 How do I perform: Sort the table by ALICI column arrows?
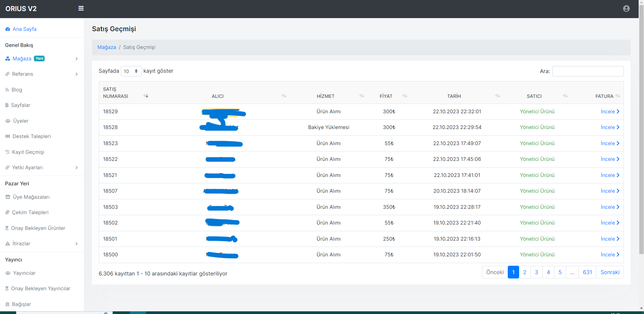[284, 96]
